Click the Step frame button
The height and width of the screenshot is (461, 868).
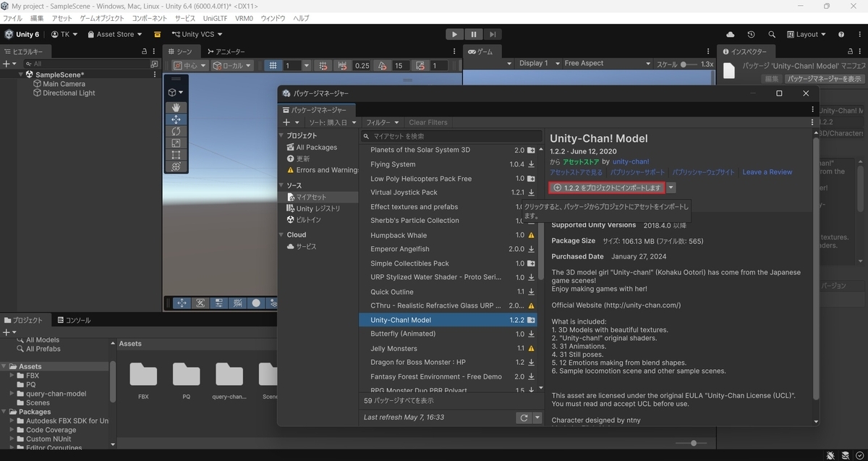[493, 34]
